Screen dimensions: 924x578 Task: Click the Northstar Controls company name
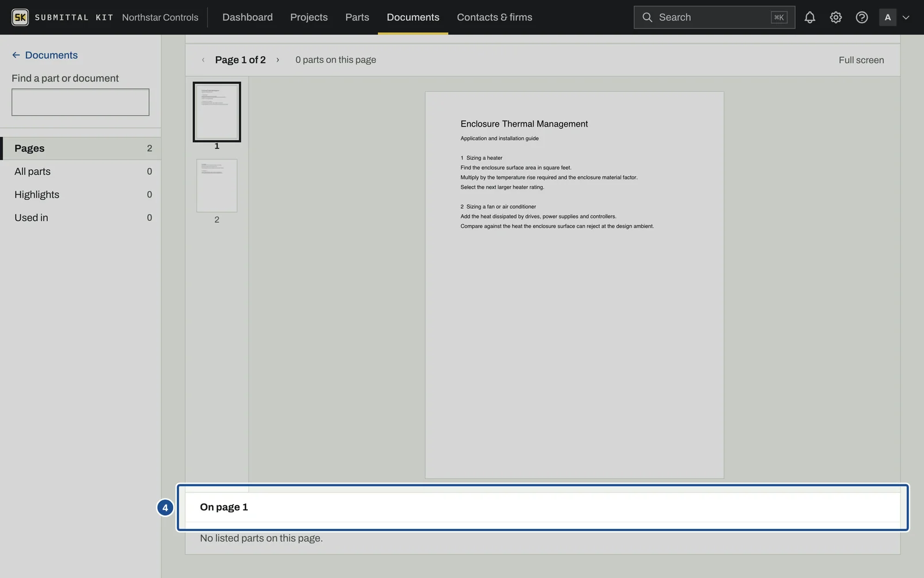click(x=160, y=17)
